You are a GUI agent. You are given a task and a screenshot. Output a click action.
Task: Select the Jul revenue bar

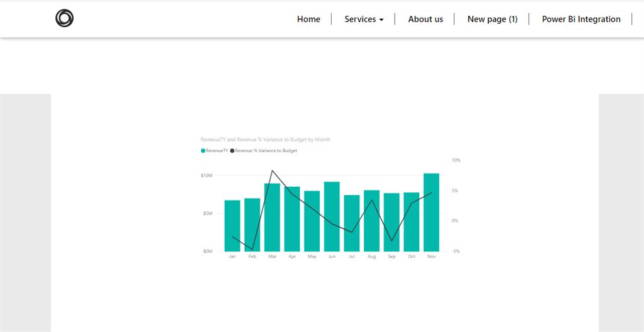(x=351, y=223)
